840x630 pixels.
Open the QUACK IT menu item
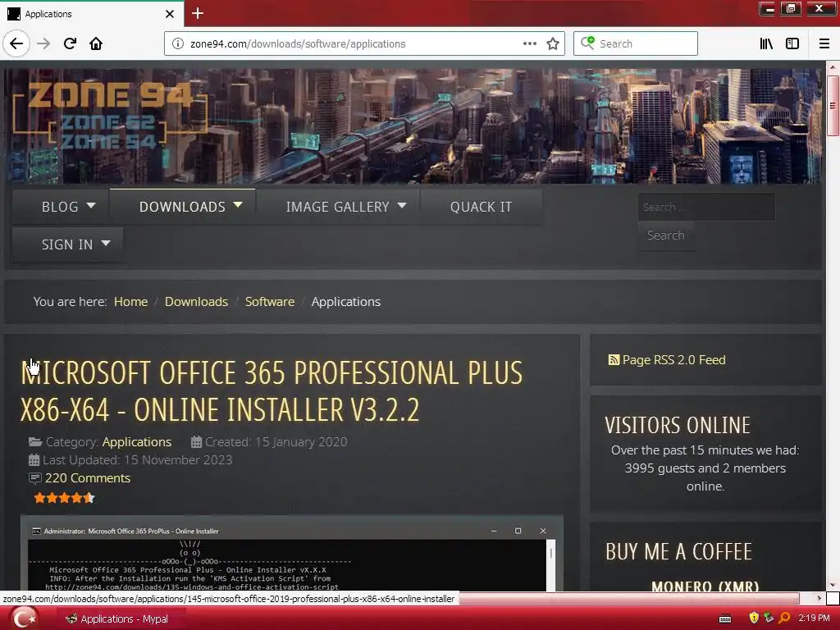click(481, 206)
